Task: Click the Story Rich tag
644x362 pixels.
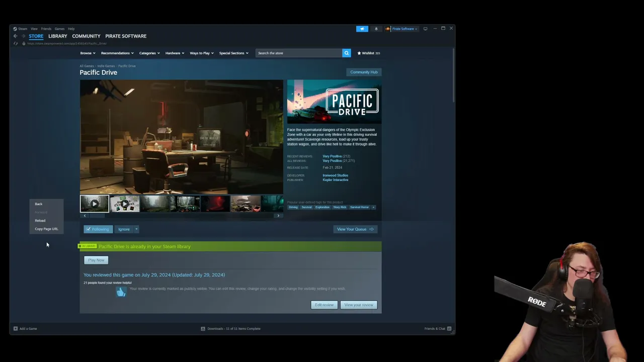Action: [x=340, y=207]
